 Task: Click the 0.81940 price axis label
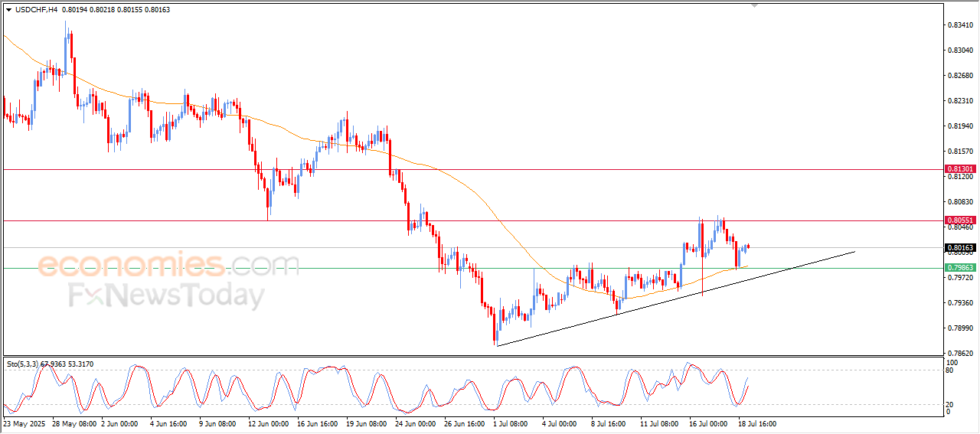pos(961,126)
